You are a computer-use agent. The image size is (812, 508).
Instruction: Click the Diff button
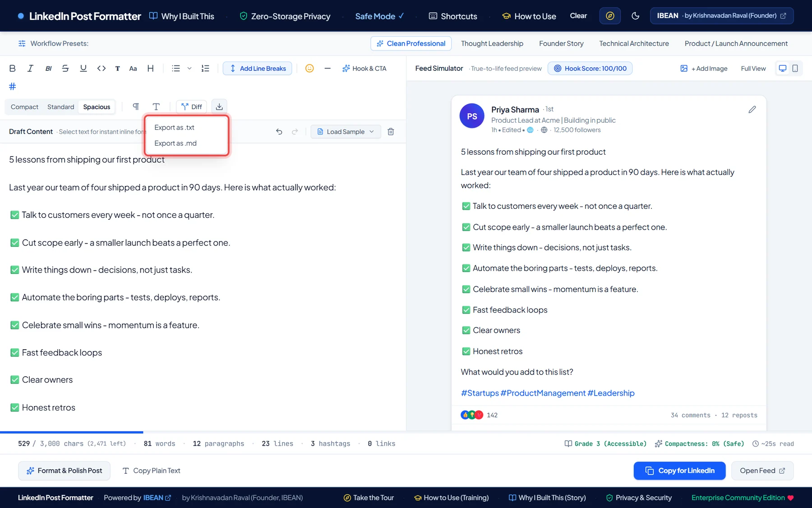coord(191,107)
